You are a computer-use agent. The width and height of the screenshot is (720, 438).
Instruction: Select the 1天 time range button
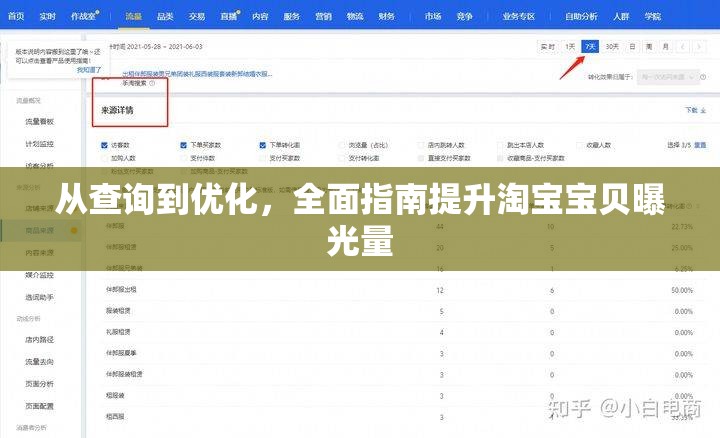tap(570, 47)
